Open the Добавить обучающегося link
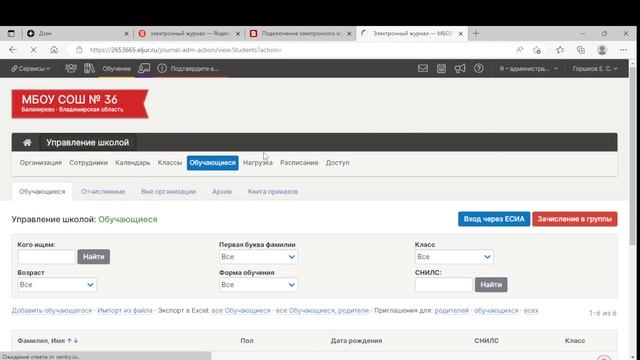Viewport: 640px width, 360px height. 52,310
